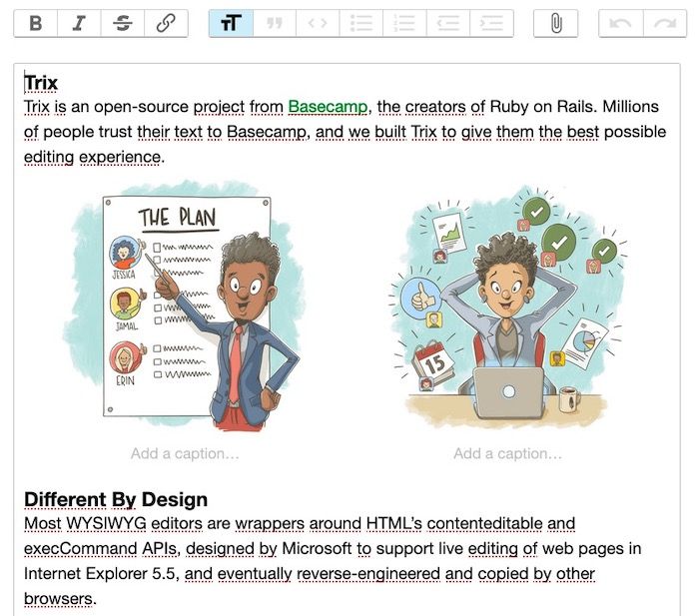Toggle strikethrough formatting
This screenshot has height=616, width=699.
pyautogui.click(x=123, y=24)
